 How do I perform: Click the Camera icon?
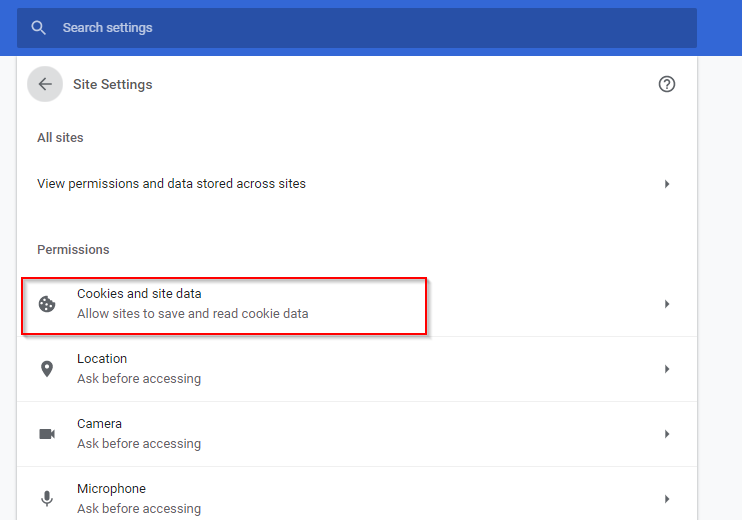[47, 434]
